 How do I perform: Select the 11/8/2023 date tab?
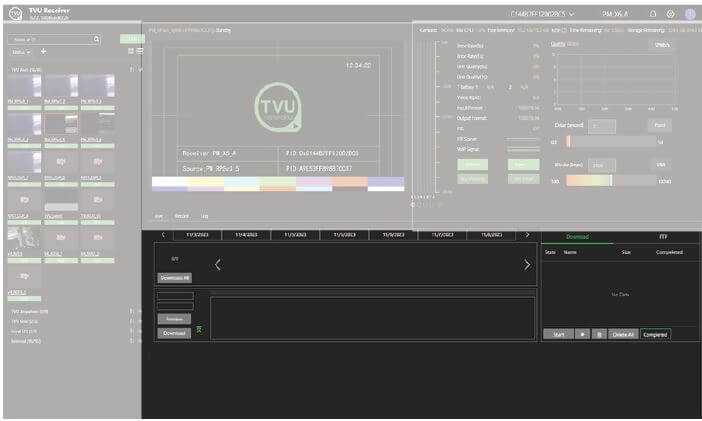[492, 235]
